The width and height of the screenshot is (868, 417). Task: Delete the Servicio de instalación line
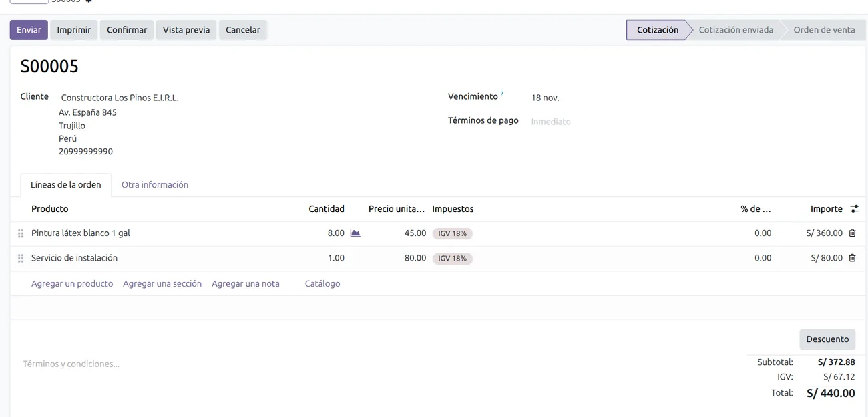(x=852, y=258)
